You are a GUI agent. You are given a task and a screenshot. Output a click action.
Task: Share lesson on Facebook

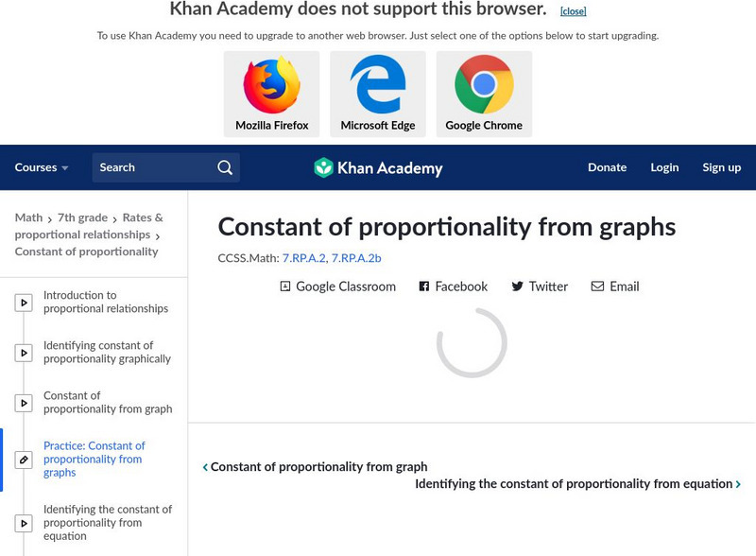tap(453, 287)
